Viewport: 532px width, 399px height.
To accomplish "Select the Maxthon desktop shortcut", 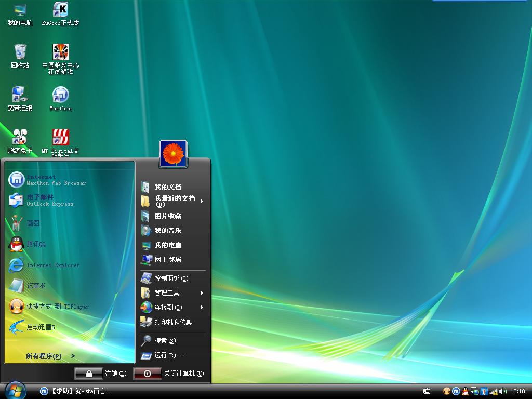I will coord(60,99).
